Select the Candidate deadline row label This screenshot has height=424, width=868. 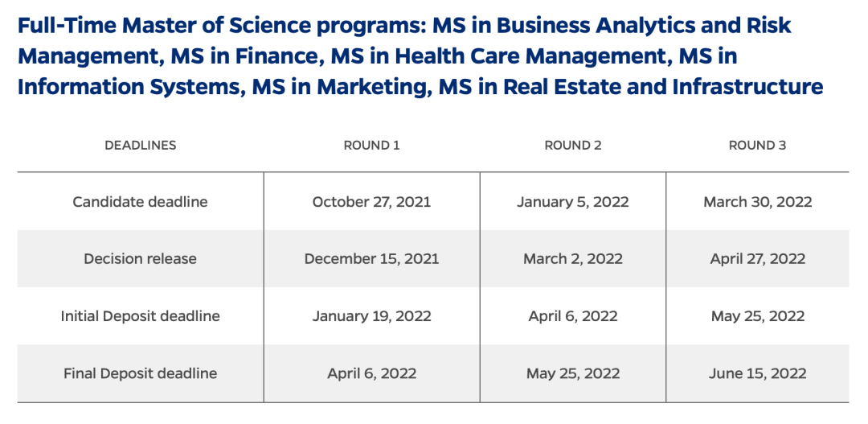140,202
